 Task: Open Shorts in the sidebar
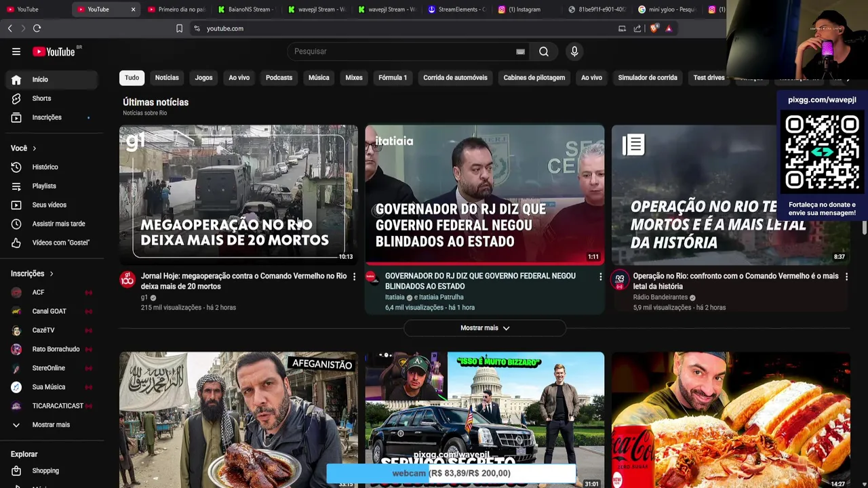[x=52, y=98]
